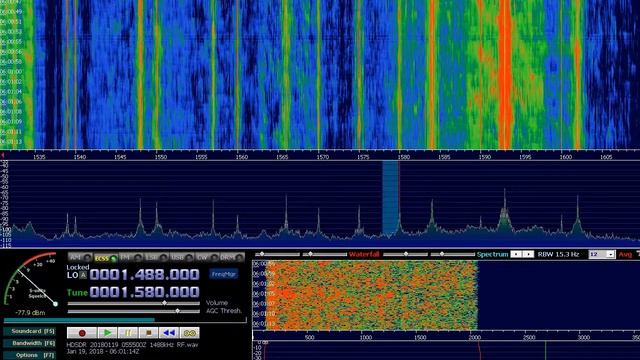Open Bandwidth [F6] settings
Image resolution: width=640 pixels, height=360 pixels.
click(30, 343)
